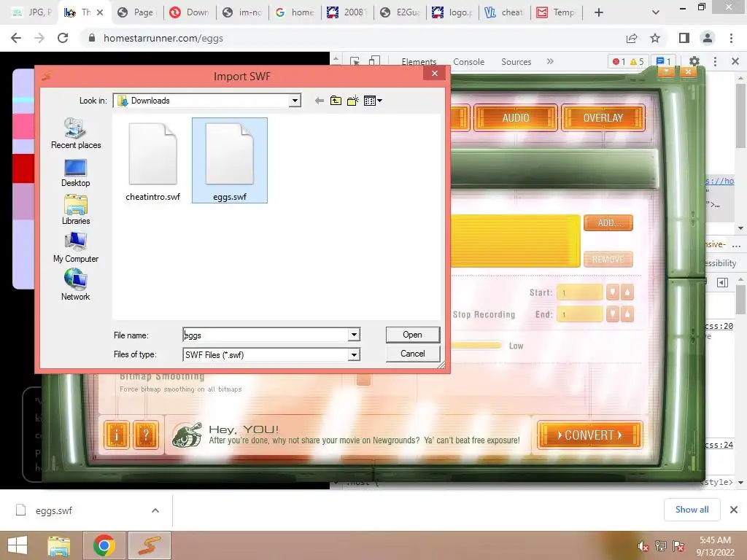Screen dimensions: 747x560
Task: Select My Computer in the dialog sidebar
Action: click(x=76, y=247)
